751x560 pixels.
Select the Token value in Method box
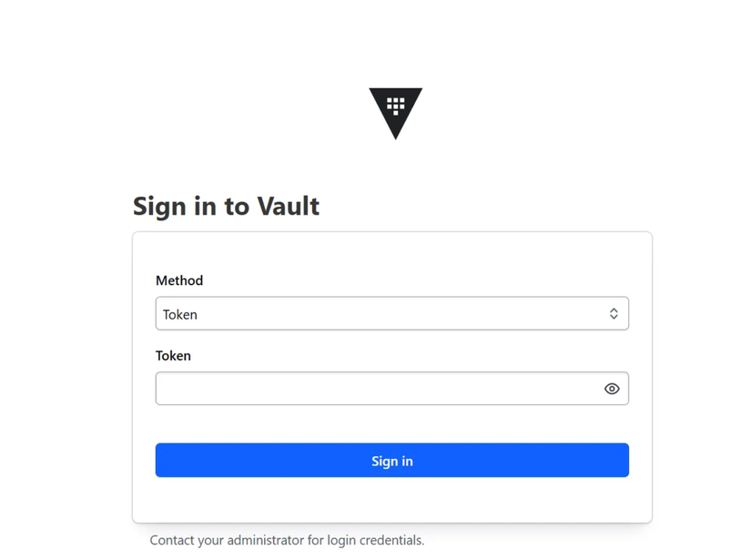[x=179, y=315]
